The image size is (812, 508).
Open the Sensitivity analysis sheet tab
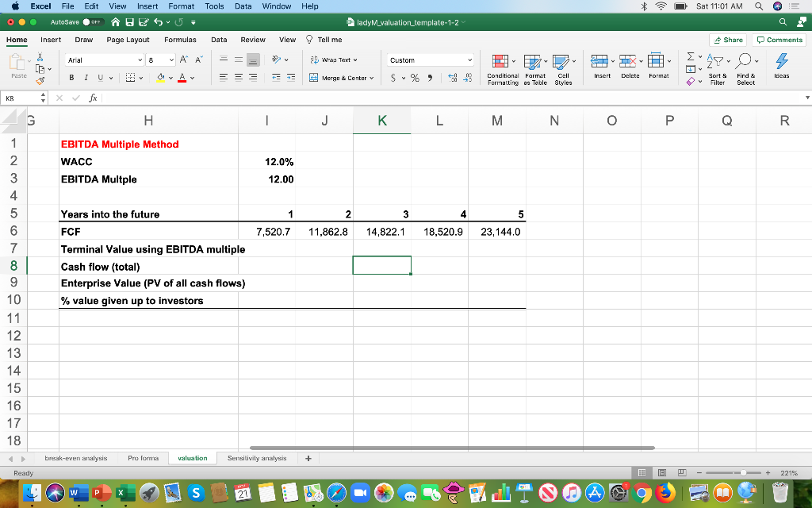point(256,457)
